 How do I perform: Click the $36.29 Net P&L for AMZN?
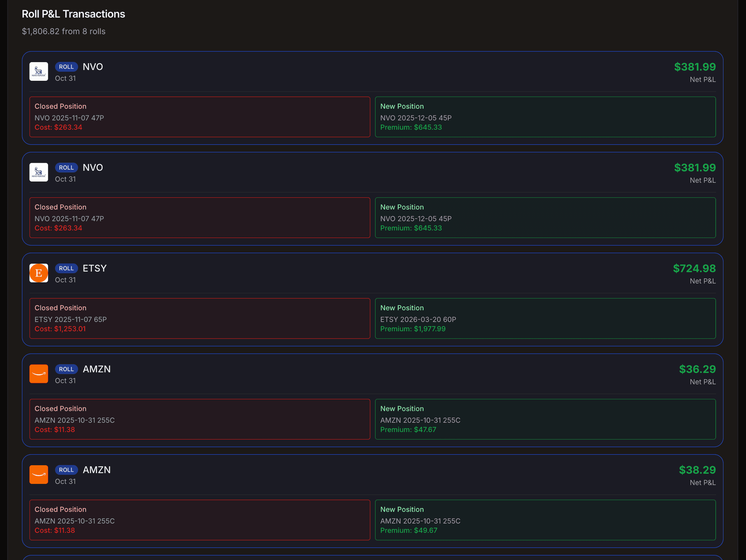coord(697,369)
